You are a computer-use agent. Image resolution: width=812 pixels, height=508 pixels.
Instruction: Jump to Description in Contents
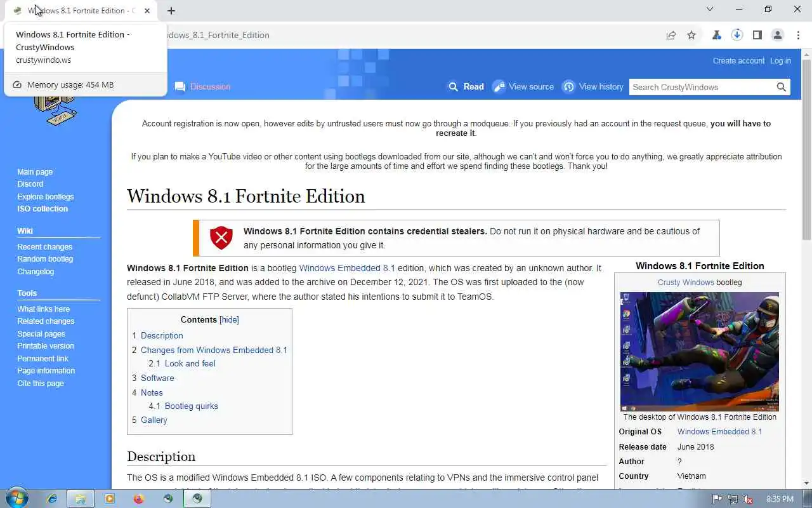pos(162,335)
